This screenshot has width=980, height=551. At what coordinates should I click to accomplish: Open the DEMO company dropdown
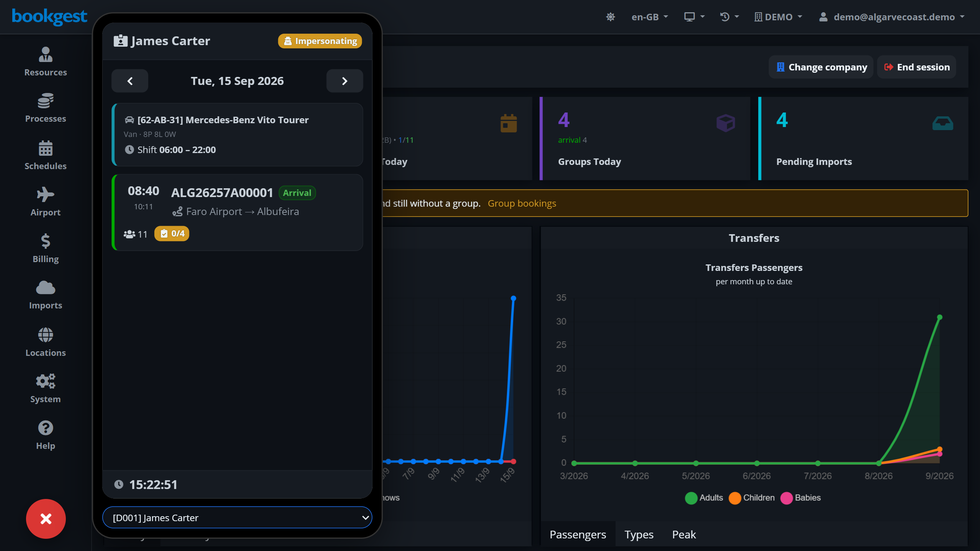tap(778, 17)
